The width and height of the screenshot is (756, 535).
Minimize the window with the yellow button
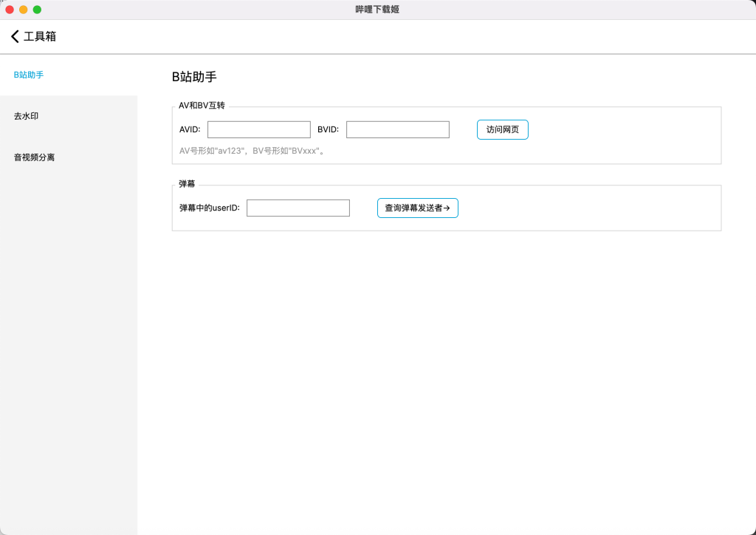pyautogui.click(x=23, y=10)
